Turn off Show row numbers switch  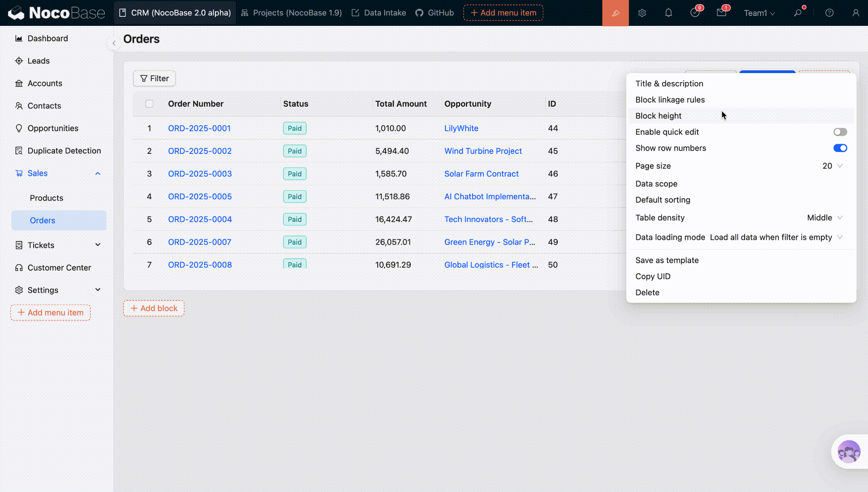(x=839, y=148)
